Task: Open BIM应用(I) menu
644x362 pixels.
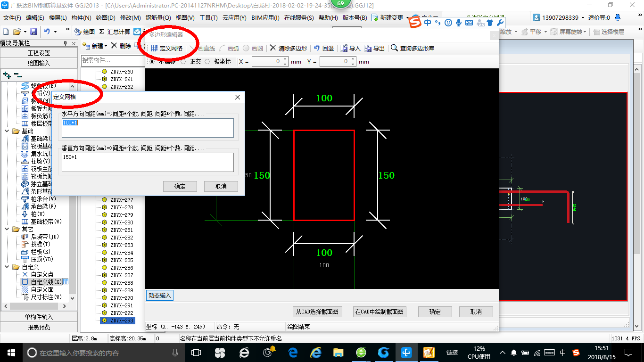Action: point(265,18)
